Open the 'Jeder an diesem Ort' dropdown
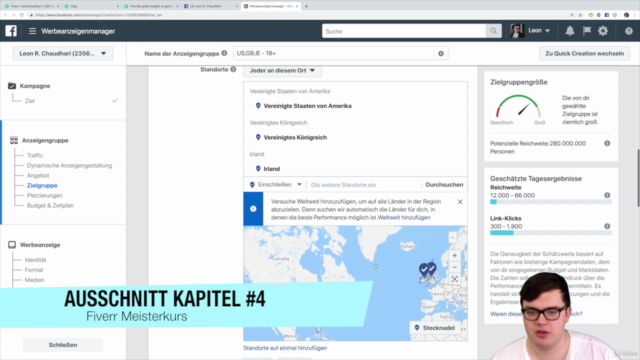This screenshot has height=360, width=640. (282, 71)
